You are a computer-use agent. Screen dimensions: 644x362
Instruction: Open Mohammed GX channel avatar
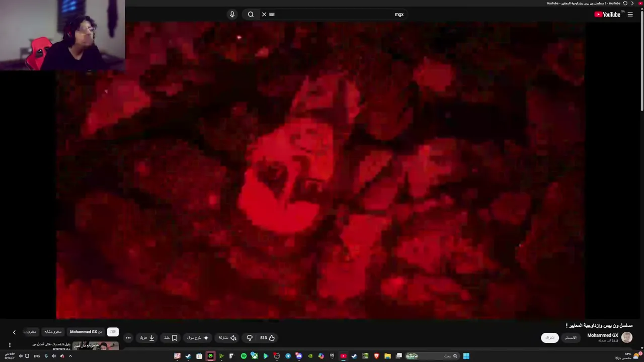click(x=627, y=337)
